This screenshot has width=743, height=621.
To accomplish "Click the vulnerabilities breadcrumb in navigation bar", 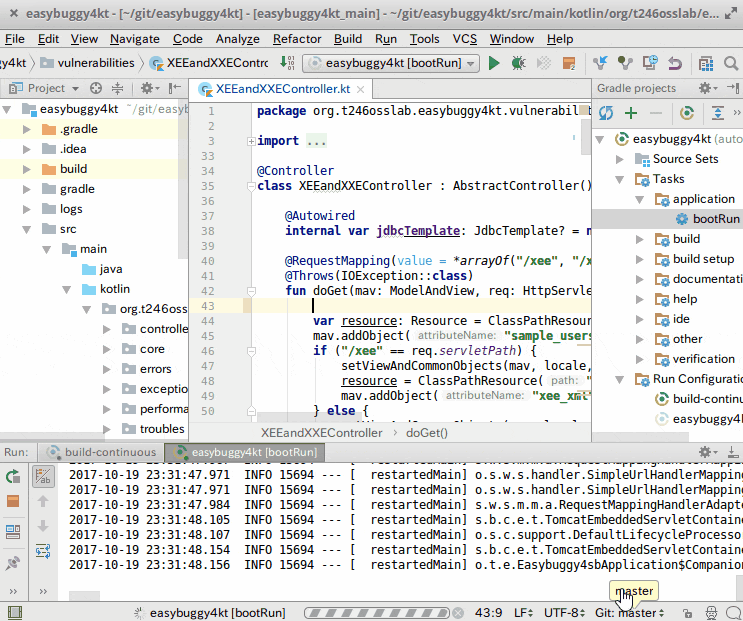I will [x=88, y=63].
